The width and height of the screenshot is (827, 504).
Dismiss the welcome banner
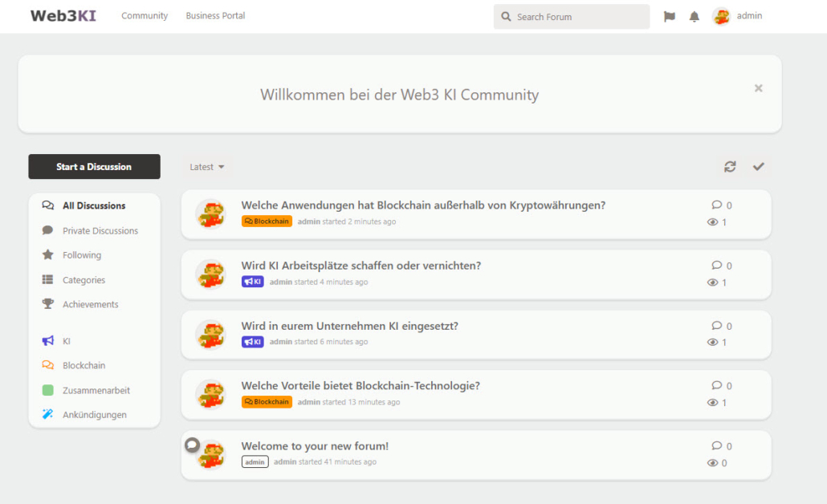tap(759, 88)
